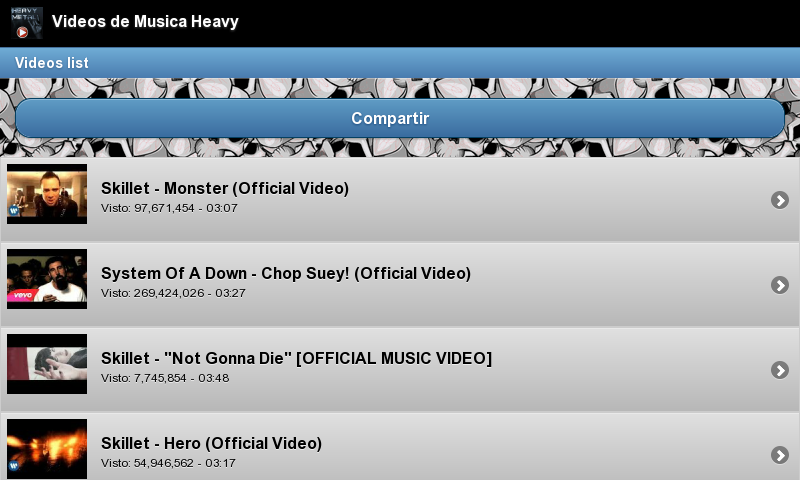Select the Videos list header tab

tap(52, 63)
